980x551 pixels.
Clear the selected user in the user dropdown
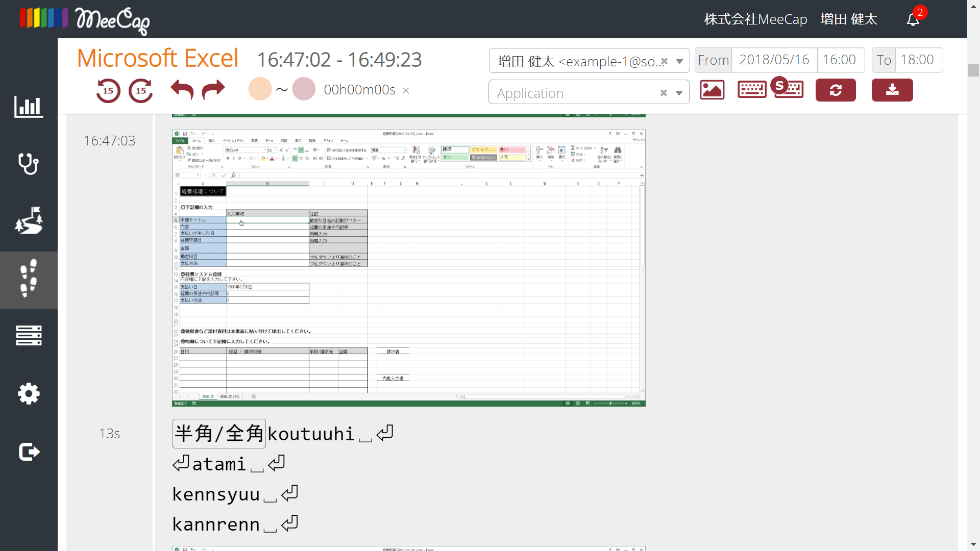pos(664,62)
